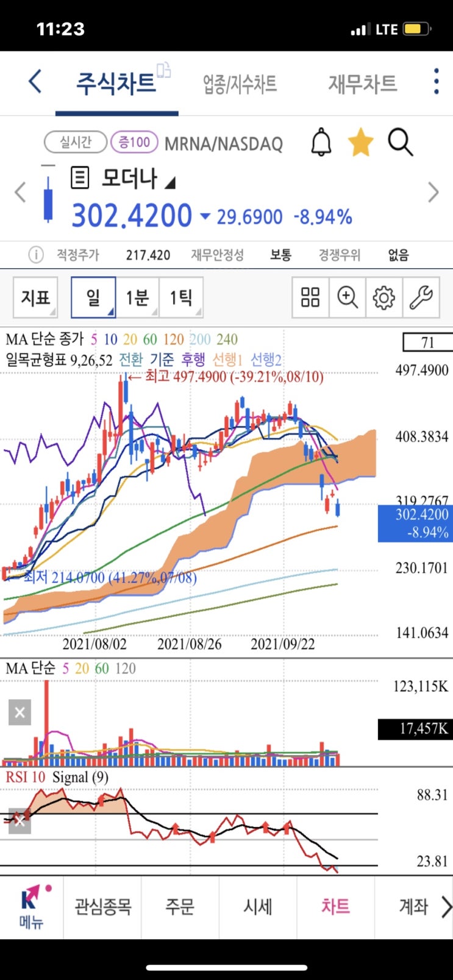Tap the 123,115K volume axis value

421,686
